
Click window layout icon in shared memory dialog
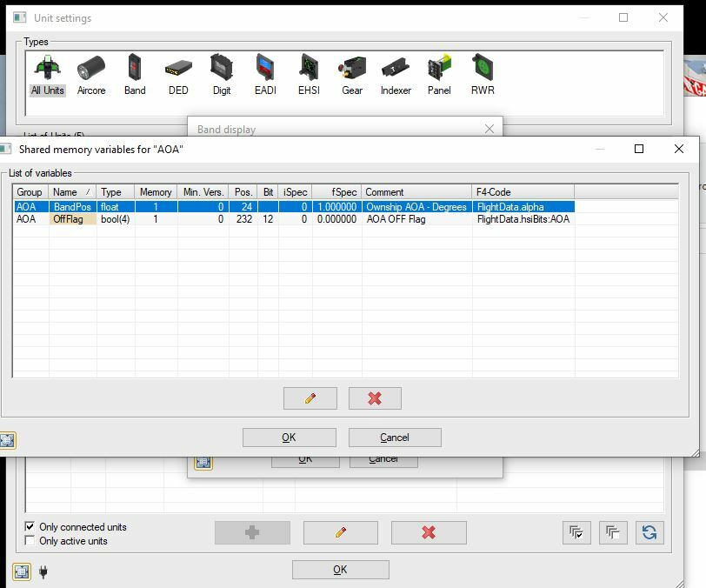pos(7,440)
